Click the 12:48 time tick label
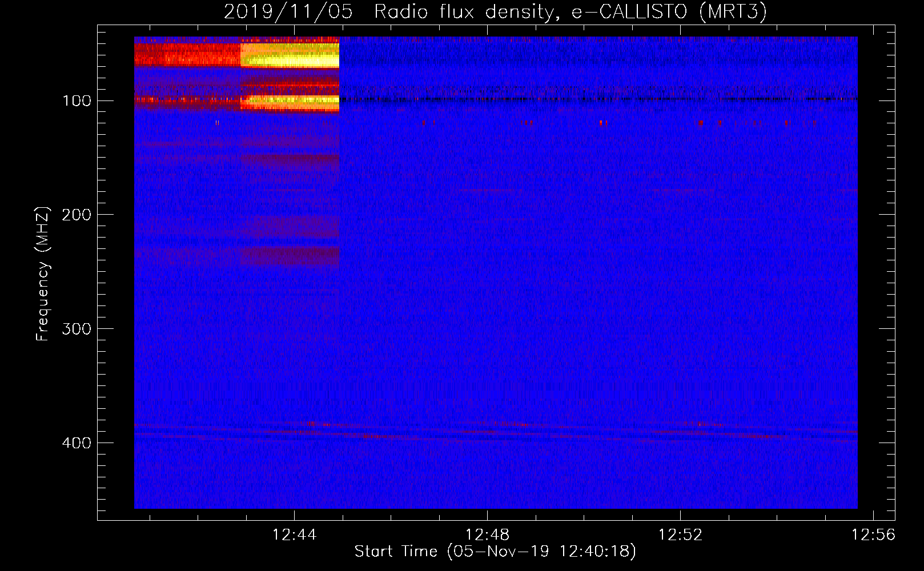 click(487, 535)
